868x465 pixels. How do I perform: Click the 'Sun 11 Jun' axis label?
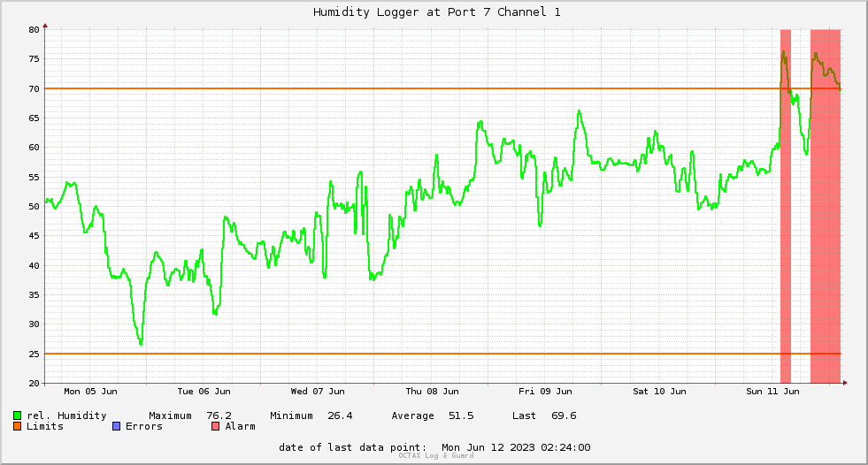(x=772, y=391)
